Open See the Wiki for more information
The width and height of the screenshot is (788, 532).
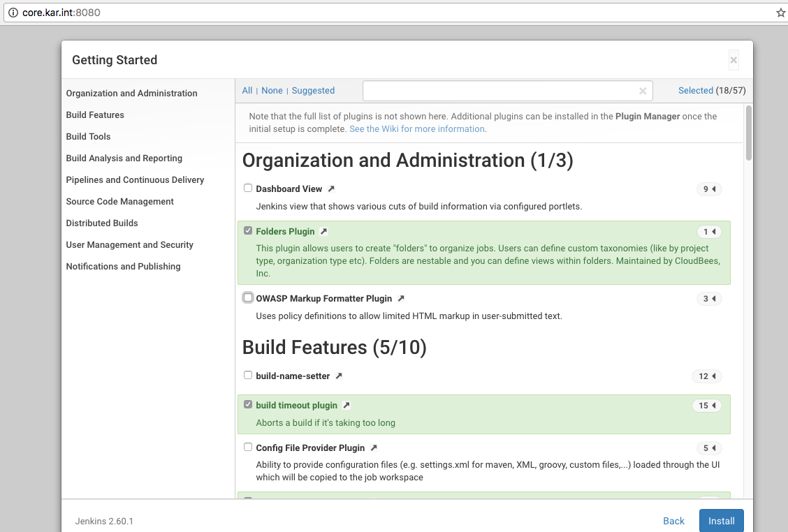click(x=417, y=129)
